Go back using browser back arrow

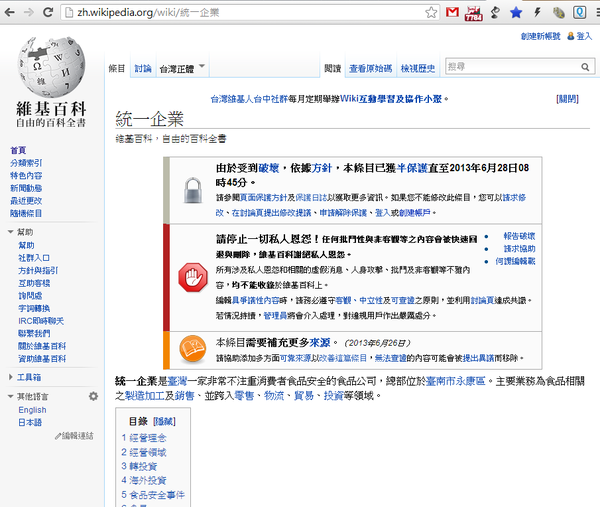(x=11, y=13)
